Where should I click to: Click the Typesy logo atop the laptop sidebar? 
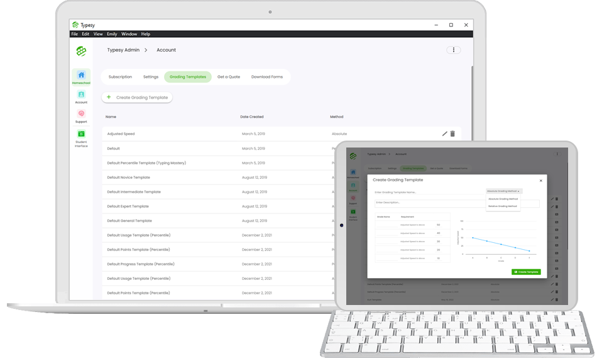[81, 51]
